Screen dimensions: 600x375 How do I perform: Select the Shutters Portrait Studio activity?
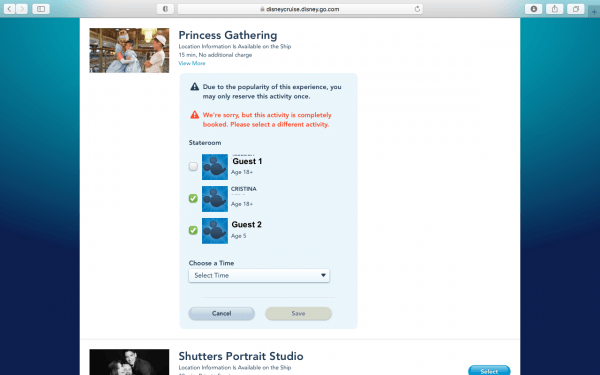[x=489, y=370]
